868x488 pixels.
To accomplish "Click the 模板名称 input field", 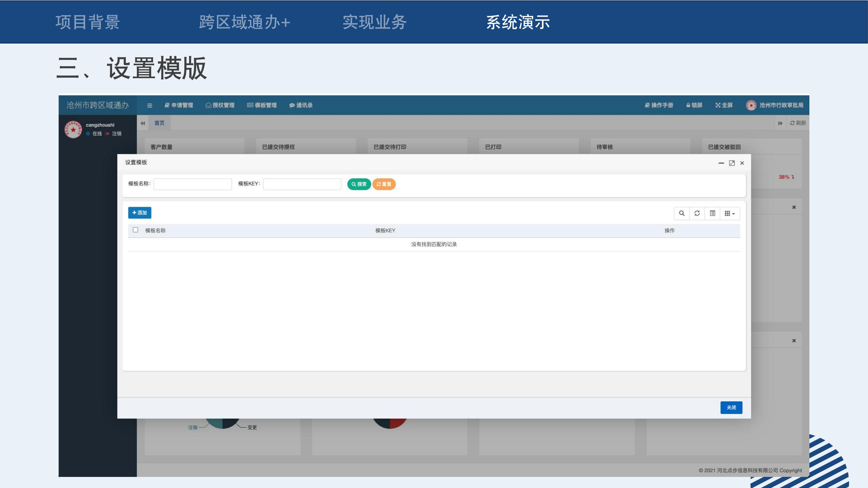I will pyautogui.click(x=192, y=184).
